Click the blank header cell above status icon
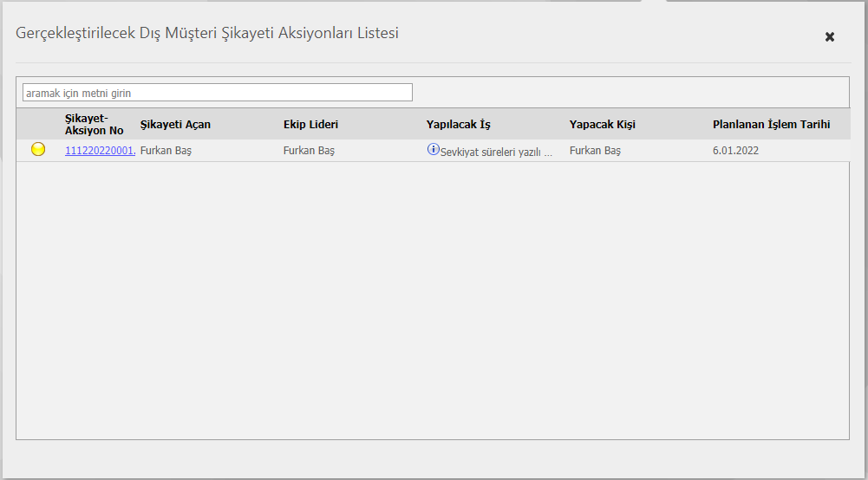This screenshot has width=868, height=480. click(39, 125)
